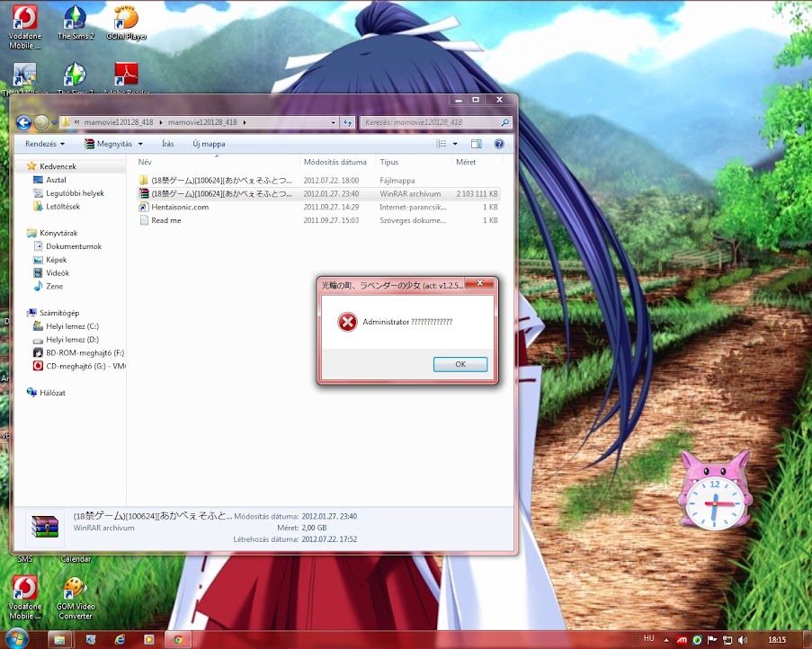Screen dimensions: 812x649
Task: Click the HU language indicator in the tray
Action: pyautogui.click(x=648, y=638)
